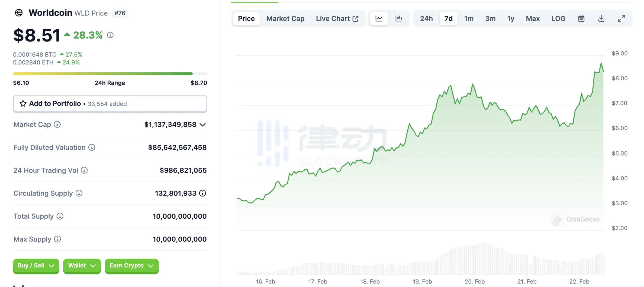This screenshot has width=644, height=287.
Task: Click the Circulating Supply info icon
Action: [78, 193]
